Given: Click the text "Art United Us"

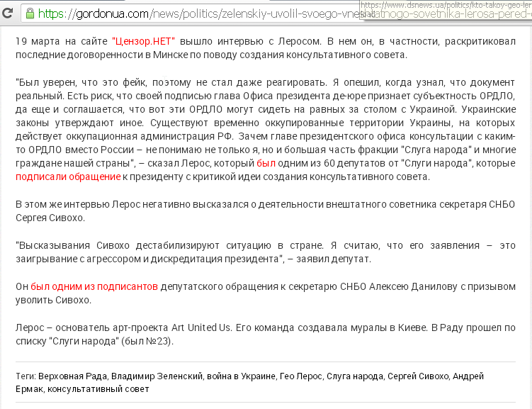Looking at the screenshot, I should pyautogui.click(x=201, y=328).
